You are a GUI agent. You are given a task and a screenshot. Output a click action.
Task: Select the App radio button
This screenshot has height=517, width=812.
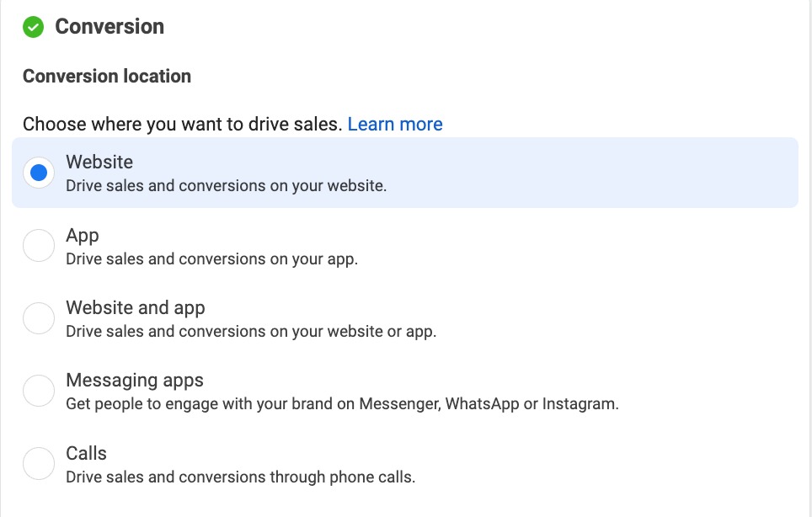click(x=38, y=246)
